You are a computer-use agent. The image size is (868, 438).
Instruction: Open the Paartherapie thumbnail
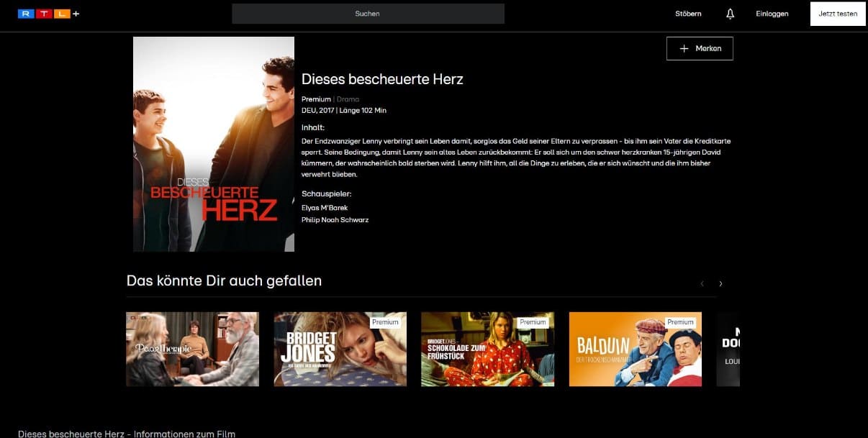click(x=192, y=349)
